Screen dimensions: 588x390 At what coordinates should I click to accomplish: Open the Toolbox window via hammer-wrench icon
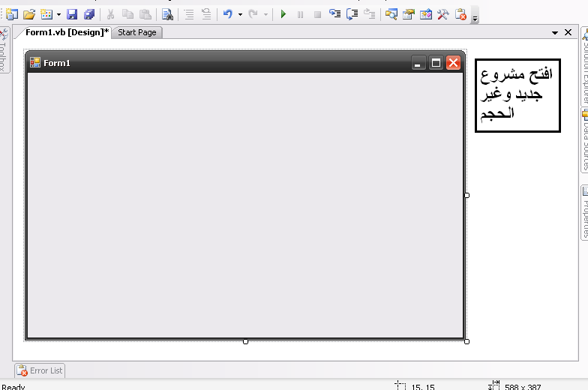(x=443, y=13)
